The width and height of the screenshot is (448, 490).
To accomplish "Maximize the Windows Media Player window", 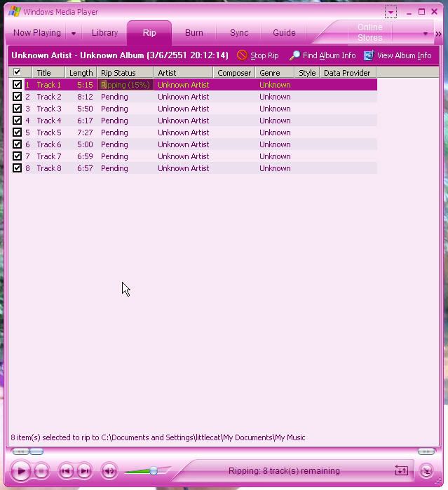I will (x=422, y=12).
